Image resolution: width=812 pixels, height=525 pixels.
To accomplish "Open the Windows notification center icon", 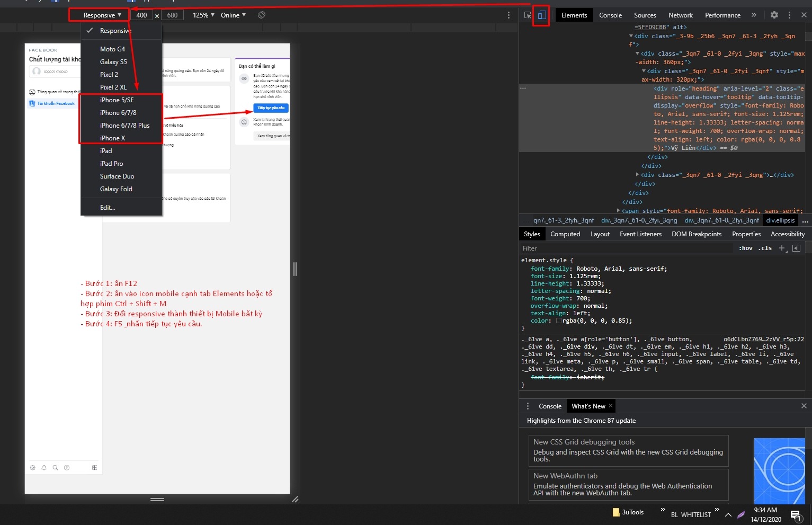I will [796, 514].
